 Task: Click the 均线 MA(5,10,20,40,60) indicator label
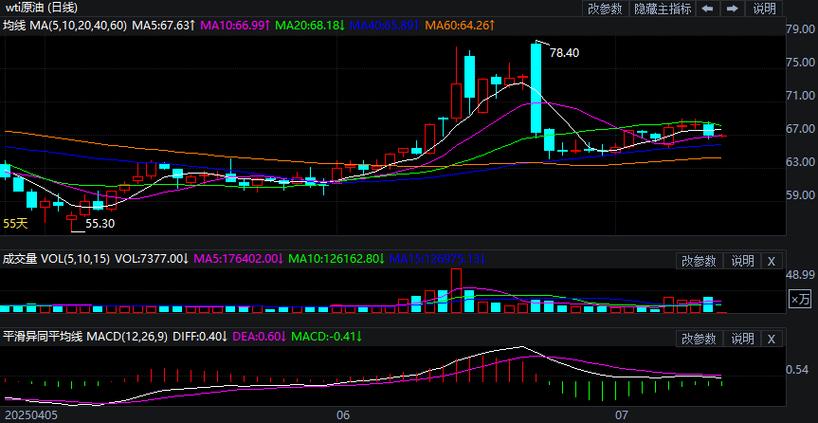click(64, 24)
